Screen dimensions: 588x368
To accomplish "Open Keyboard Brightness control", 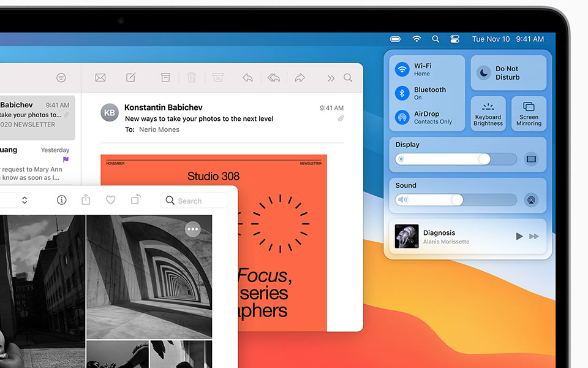I will click(488, 114).
